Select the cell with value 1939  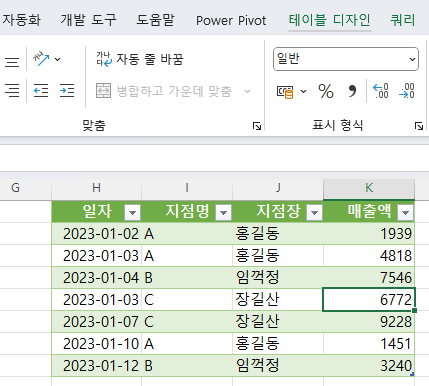pyautogui.click(x=369, y=234)
